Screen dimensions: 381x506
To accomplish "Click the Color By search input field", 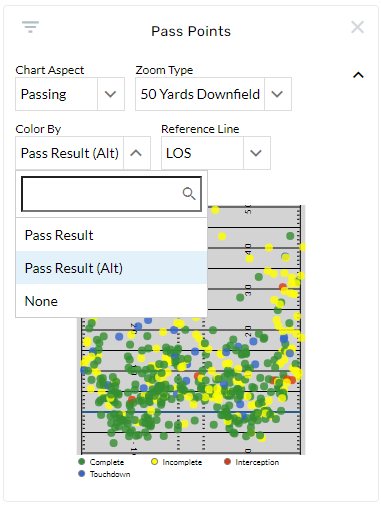I will [111, 194].
